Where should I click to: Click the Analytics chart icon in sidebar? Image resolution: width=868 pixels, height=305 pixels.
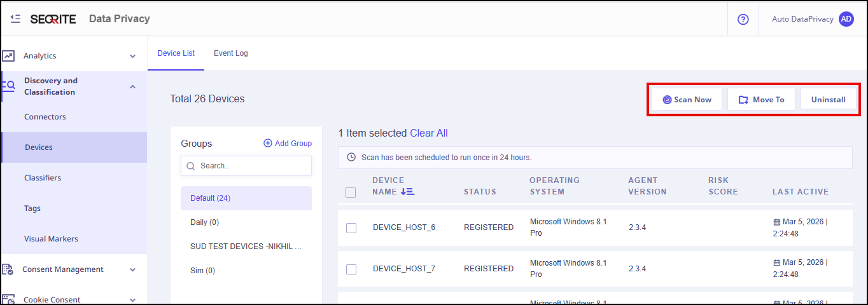(x=8, y=56)
